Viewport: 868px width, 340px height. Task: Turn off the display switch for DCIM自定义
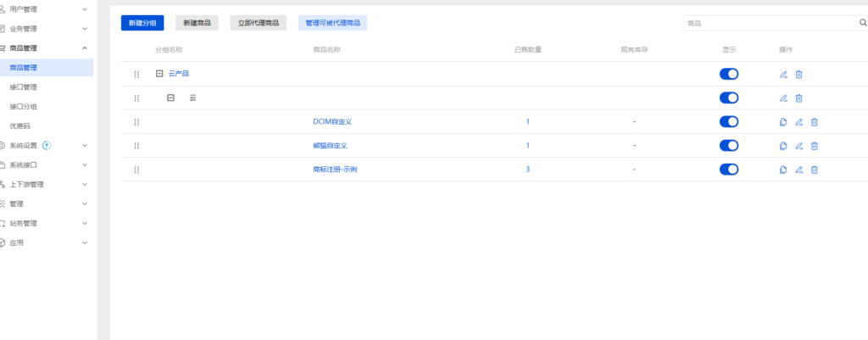(x=729, y=122)
